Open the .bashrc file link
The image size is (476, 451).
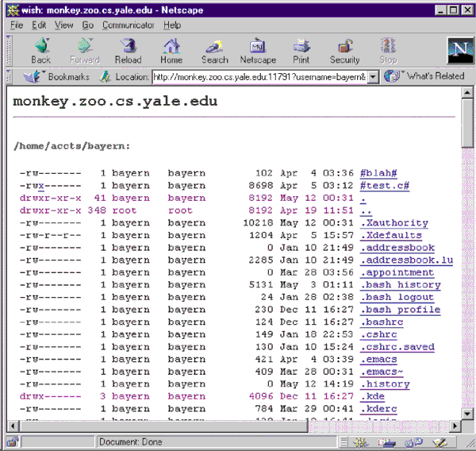coord(381,322)
